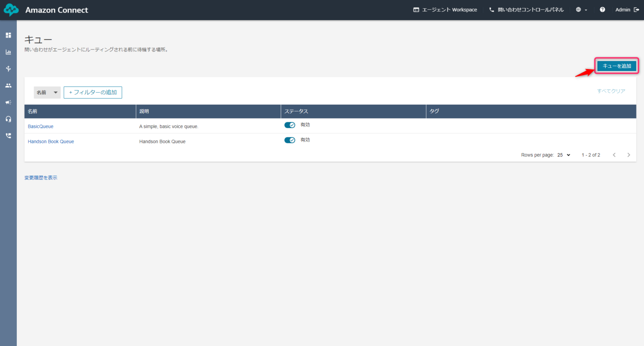644x346 pixels.
Task: Open the Users management icon
Action: tap(8, 85)
